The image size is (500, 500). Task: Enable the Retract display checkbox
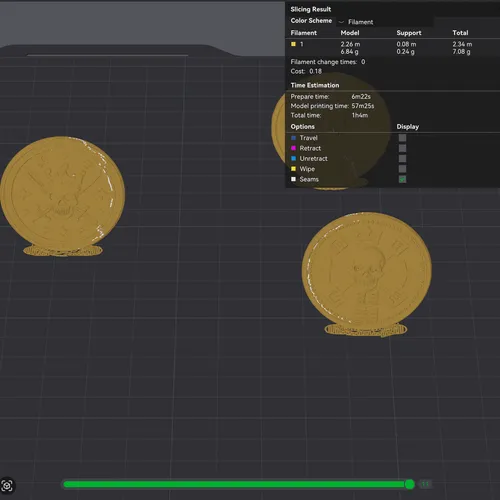[x=402, y=148]
